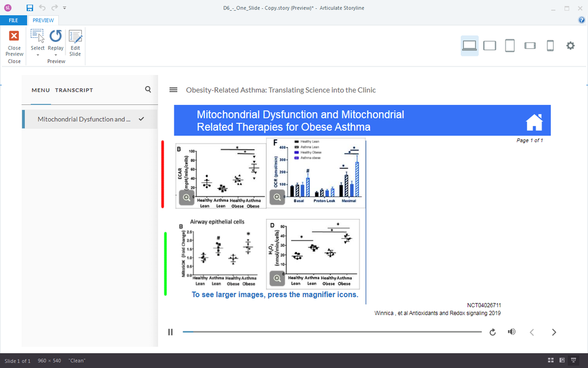This screenshot has width=588, height=368.
Task: Switch to tablet portrait preview
Action: tap(510, 46)
